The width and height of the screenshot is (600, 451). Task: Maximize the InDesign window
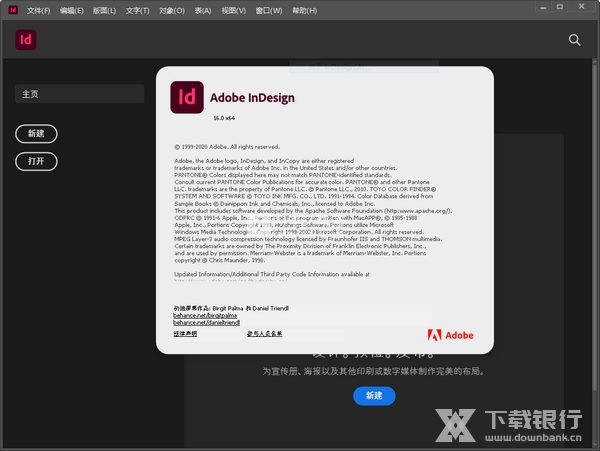[560, 7]
